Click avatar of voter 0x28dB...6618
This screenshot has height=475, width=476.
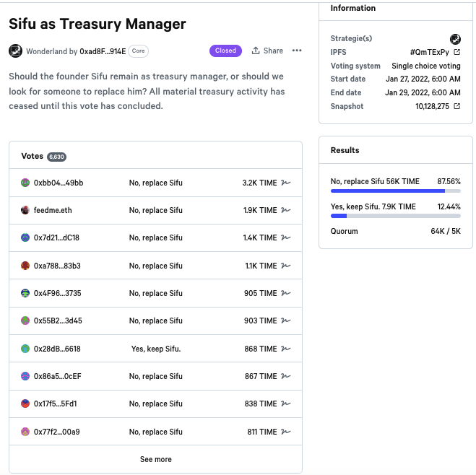click(x=25, y=349)
